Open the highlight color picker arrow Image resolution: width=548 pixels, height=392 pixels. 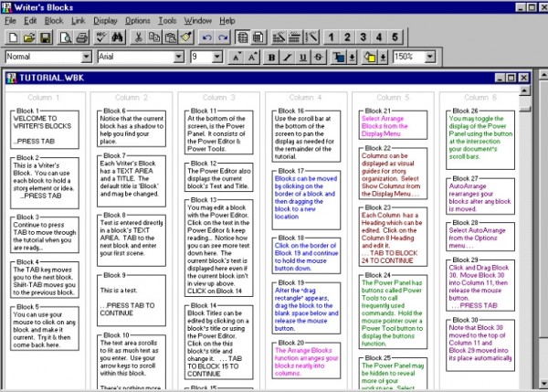[384, 57]
